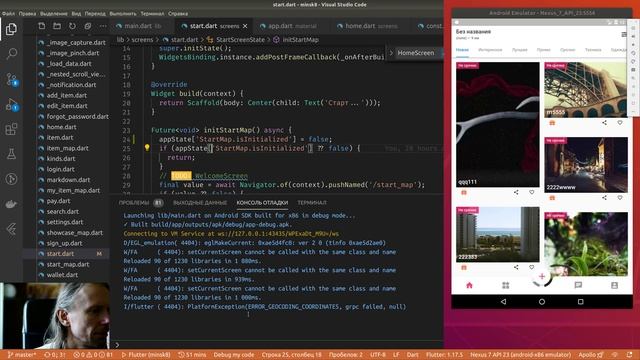
Task: Tap Android Home circle button
Action: [542, 302]
